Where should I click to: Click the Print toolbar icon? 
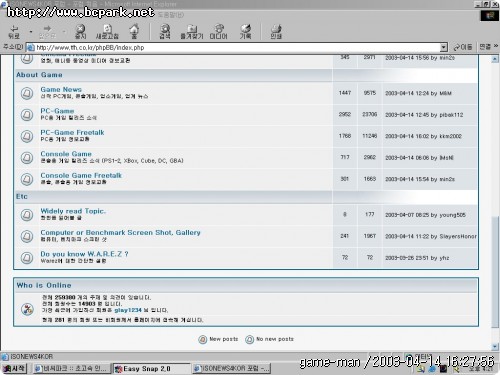(x=276, y=32)
